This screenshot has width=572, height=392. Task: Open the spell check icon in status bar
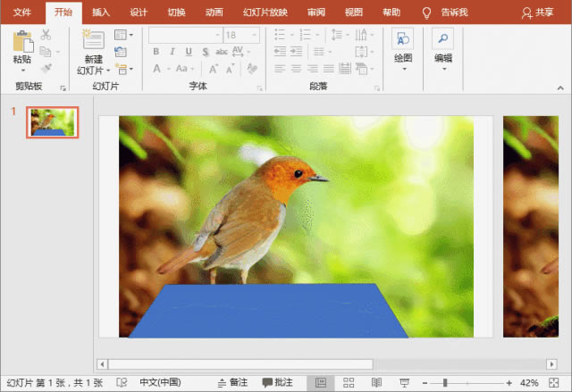coord(122,382)
